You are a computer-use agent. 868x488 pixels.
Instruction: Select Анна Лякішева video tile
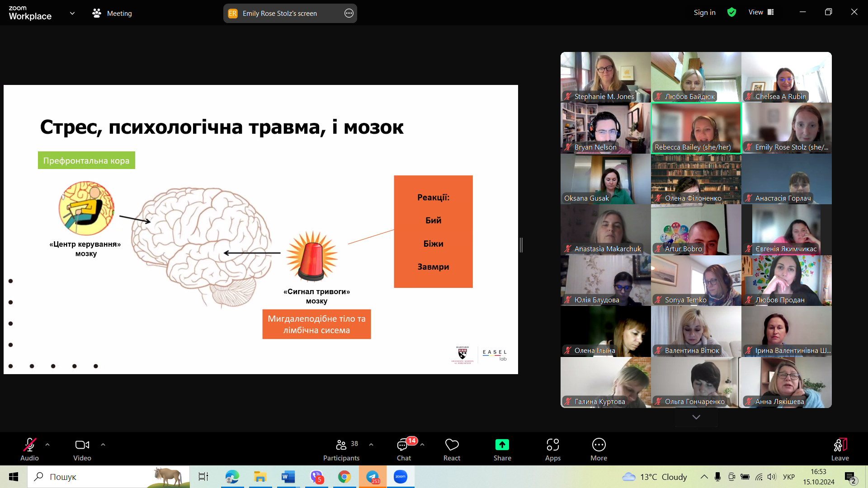[787, 382]
